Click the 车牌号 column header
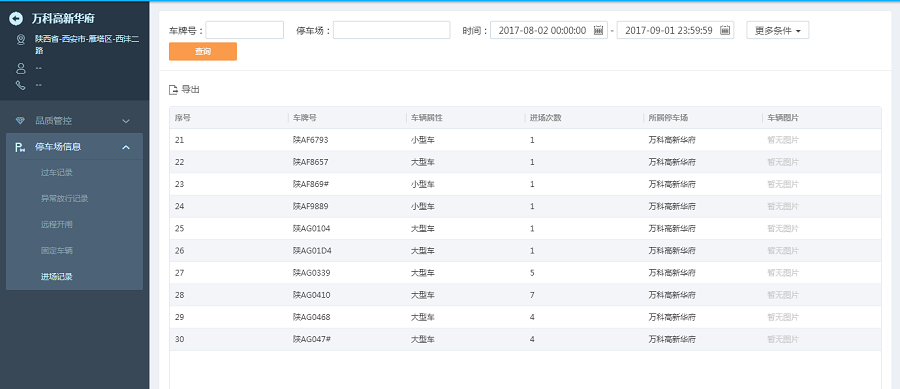The width and height of the screenshot is (900, 389). click(x=305, y=118)
